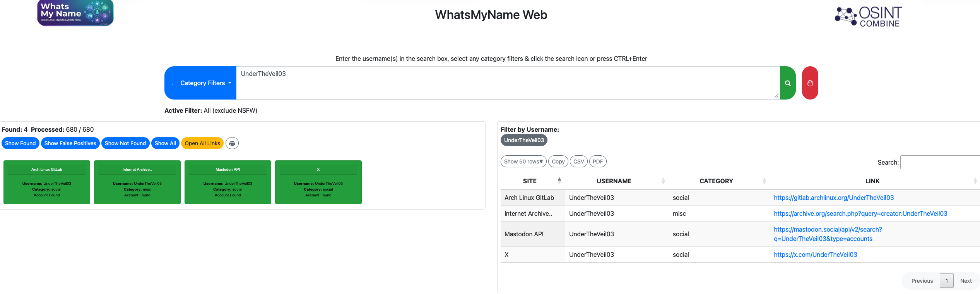Sort by CATEGORY column arrows

click(x=764, y=181)
